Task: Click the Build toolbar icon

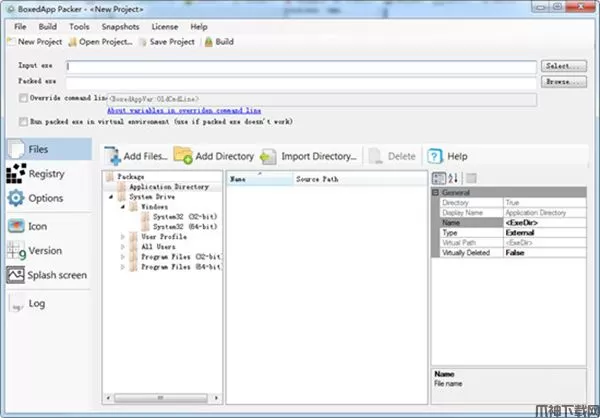Action: click(x=209, y=42)
